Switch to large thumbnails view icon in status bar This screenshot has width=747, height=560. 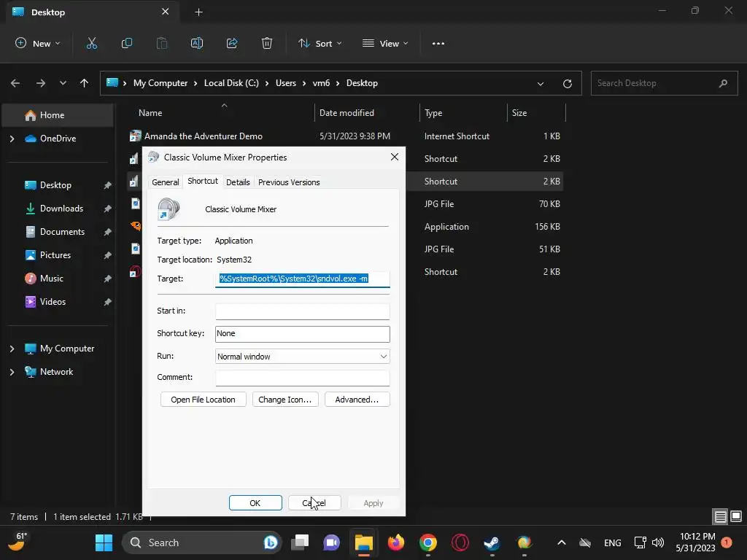click(x=736, y=516)
